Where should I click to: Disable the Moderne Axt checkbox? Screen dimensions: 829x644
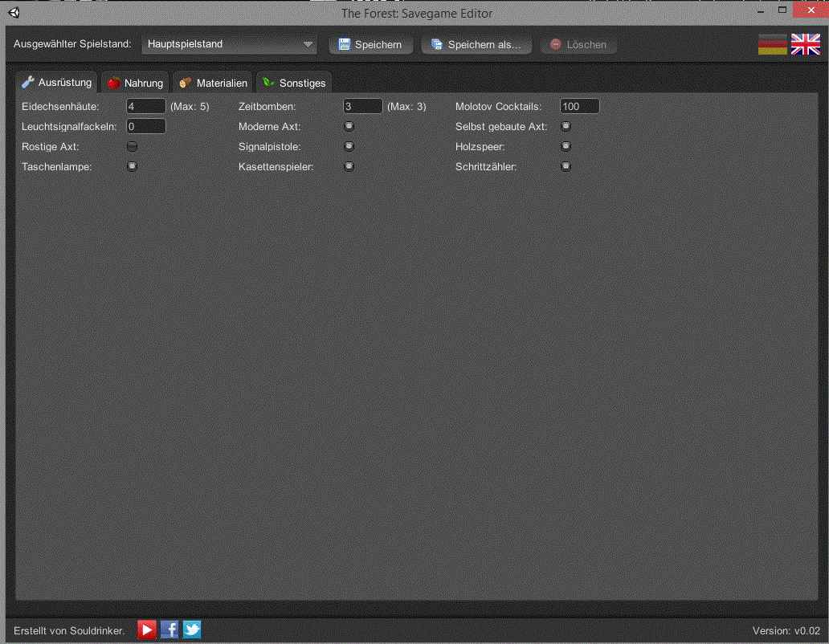click(x=349, y=127)
